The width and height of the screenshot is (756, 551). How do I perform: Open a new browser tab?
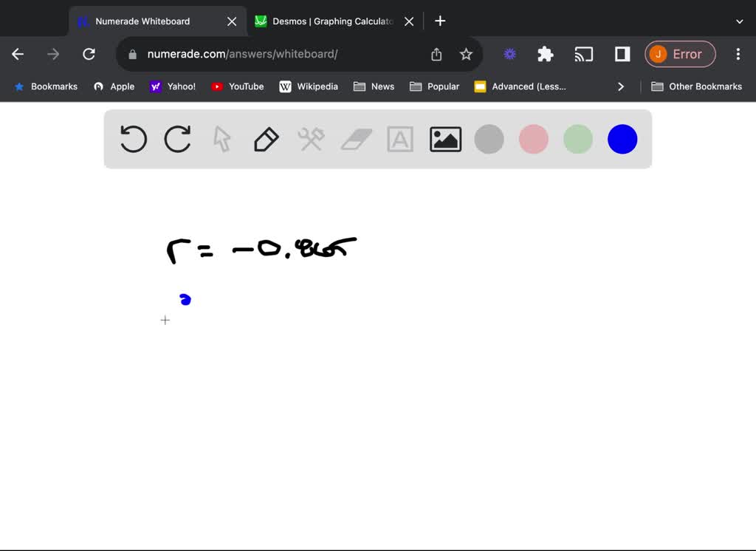[x=440, y=21]
